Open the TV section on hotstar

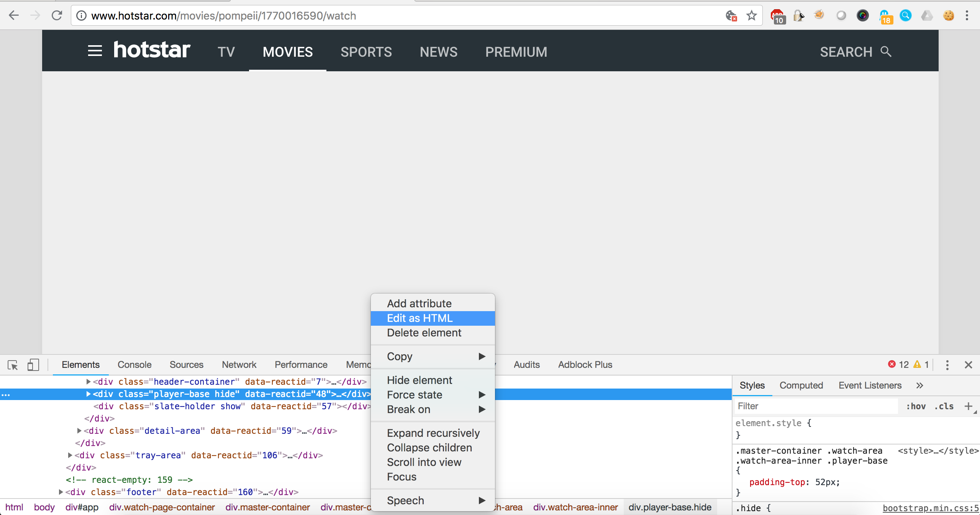coord(226,52)
